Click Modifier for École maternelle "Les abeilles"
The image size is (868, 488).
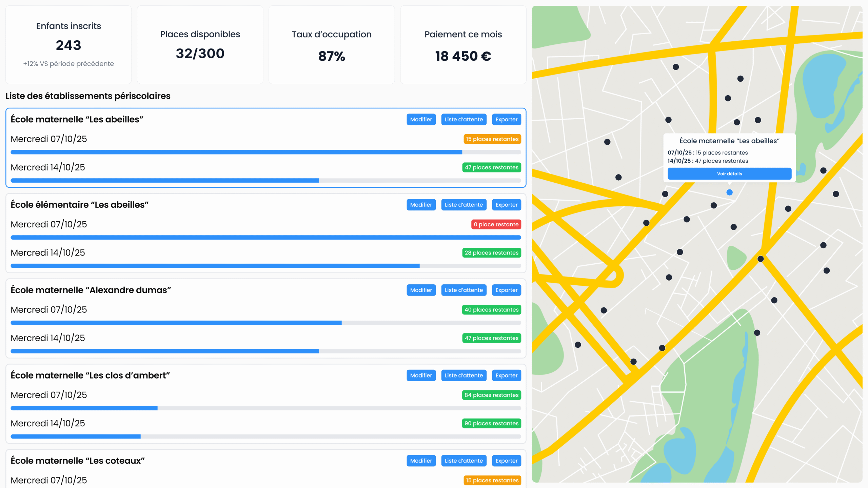click(421, 119)
